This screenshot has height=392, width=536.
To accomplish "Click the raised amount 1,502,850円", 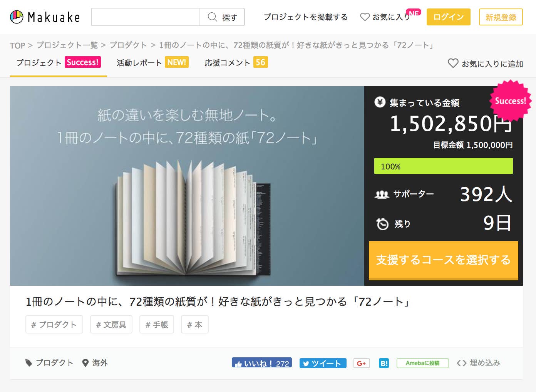I will [x=451, y=124].
